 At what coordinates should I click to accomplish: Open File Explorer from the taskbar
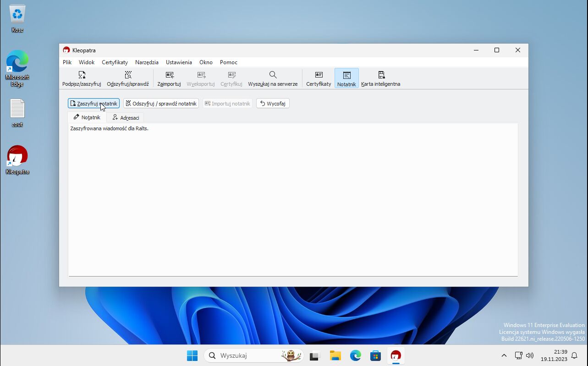335,355
